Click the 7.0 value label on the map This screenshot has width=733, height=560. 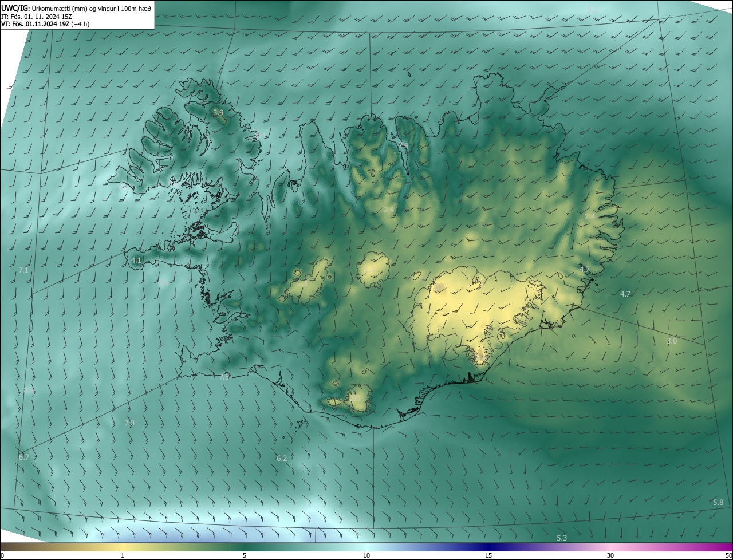click(129, 423)
